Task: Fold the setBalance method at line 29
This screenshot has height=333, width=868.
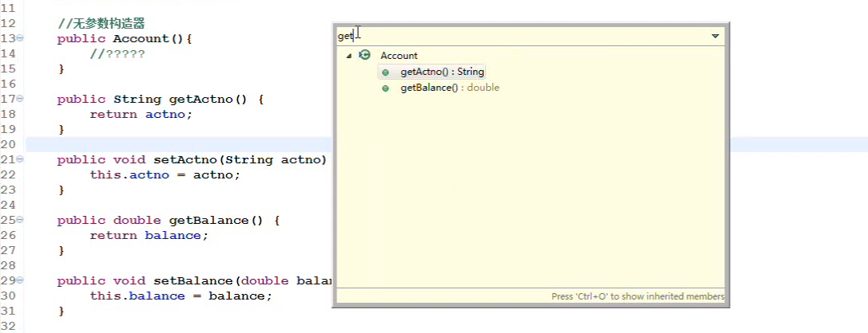Action: [20, 280]
